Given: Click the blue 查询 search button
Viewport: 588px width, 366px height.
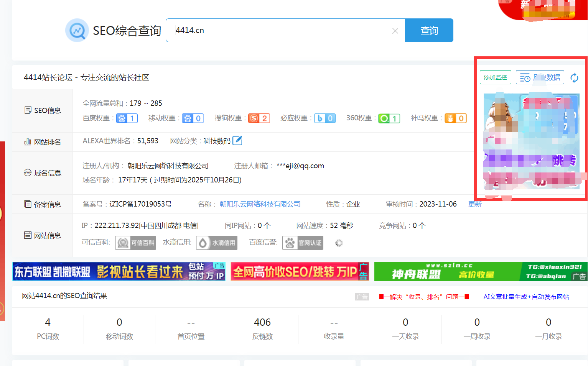Looking at the screenshot, I should click(x=429, y=31).
